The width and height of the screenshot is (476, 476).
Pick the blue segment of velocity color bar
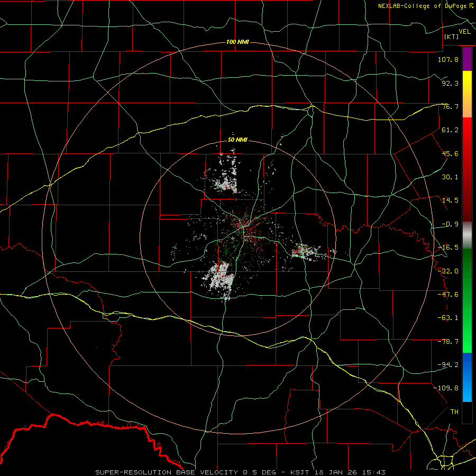(467, 377)
